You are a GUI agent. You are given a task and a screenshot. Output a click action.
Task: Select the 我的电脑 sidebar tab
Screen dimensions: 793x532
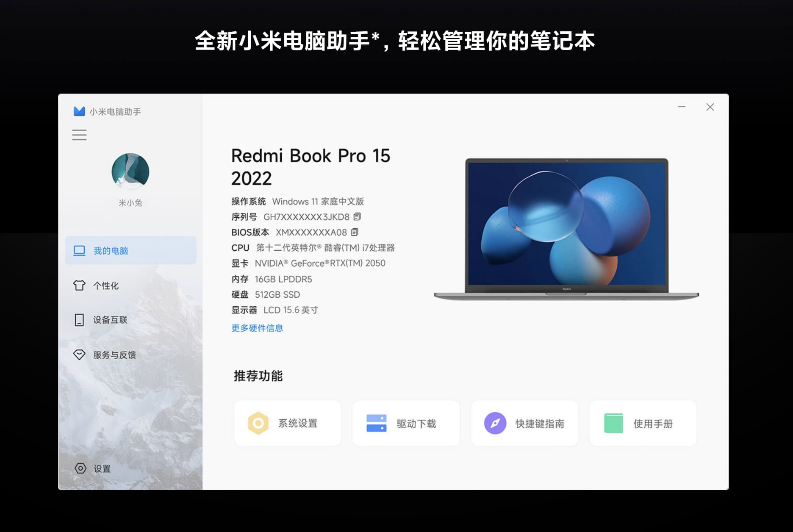coord(130,250)
